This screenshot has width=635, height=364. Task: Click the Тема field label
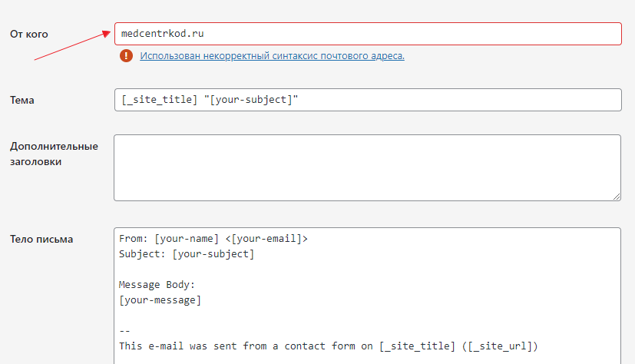(21, 101)
